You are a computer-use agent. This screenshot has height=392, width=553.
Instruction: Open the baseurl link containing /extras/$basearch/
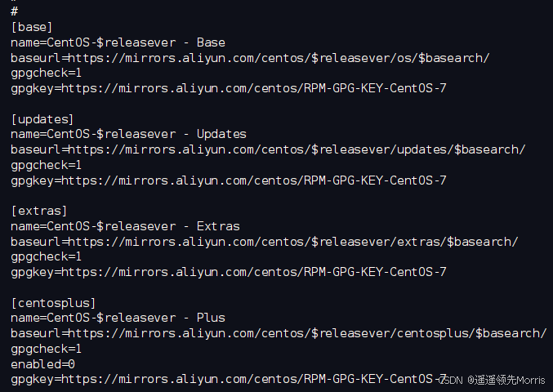pyautogui.click(x=293, y=242)
